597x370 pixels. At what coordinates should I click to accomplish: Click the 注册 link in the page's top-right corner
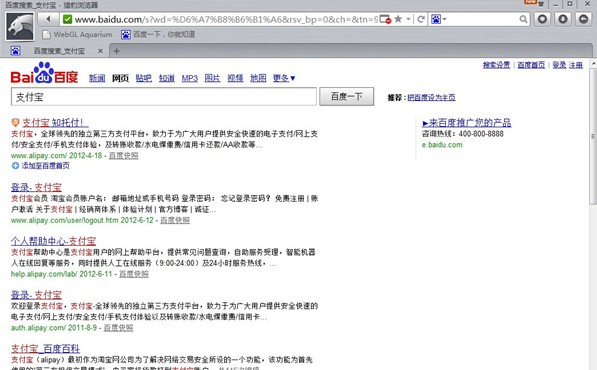tap(576, 65)
